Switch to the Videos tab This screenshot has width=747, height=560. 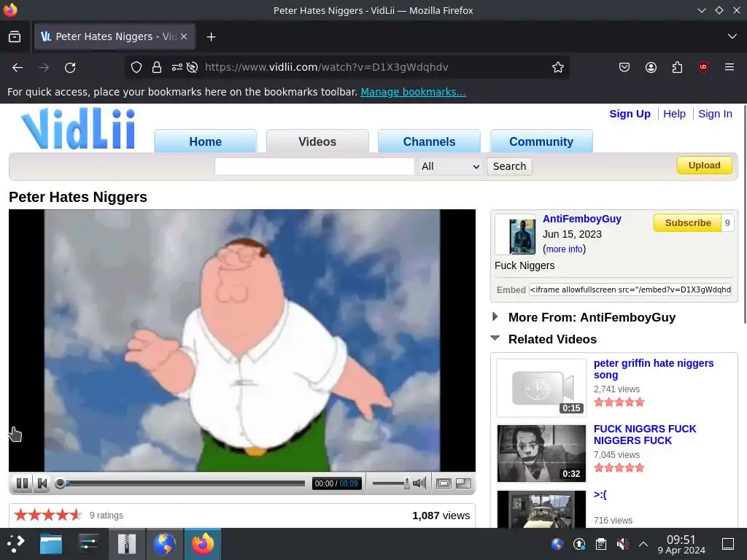click(317, 141)
